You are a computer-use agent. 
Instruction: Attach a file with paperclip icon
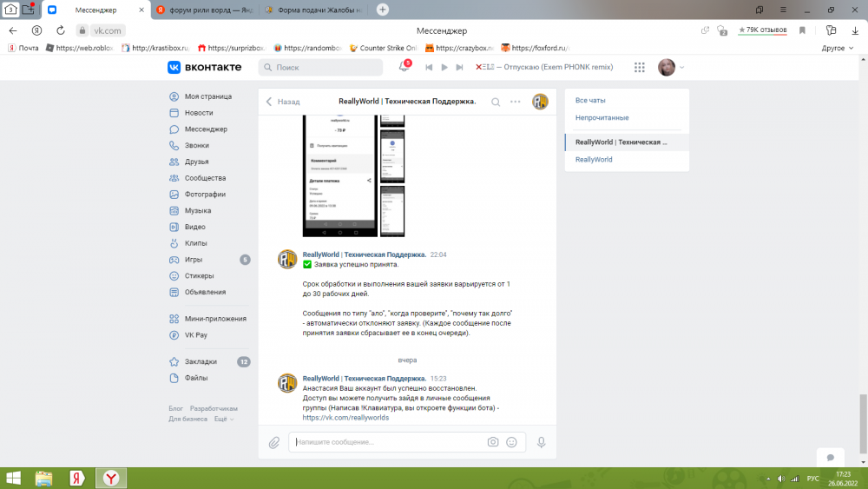point(274,442)
